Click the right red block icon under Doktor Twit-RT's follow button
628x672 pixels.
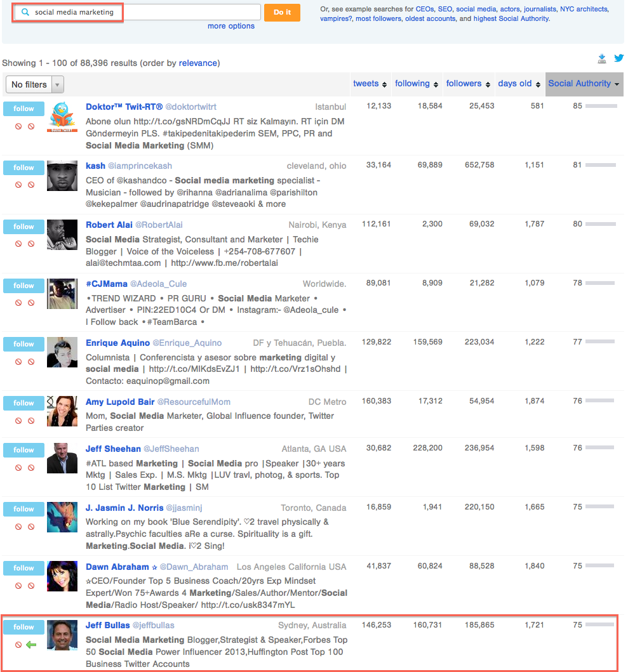pyautogui.click(x=31, y=126)
